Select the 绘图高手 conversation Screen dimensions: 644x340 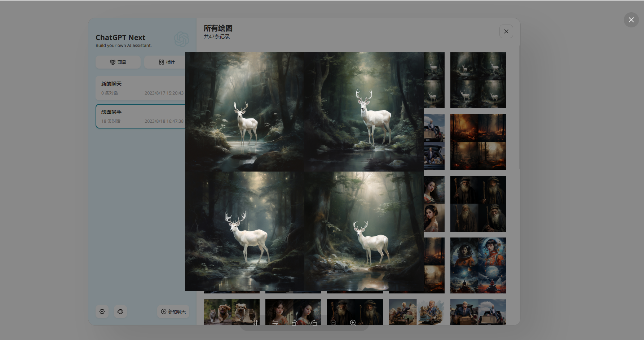tap(141, 116)
